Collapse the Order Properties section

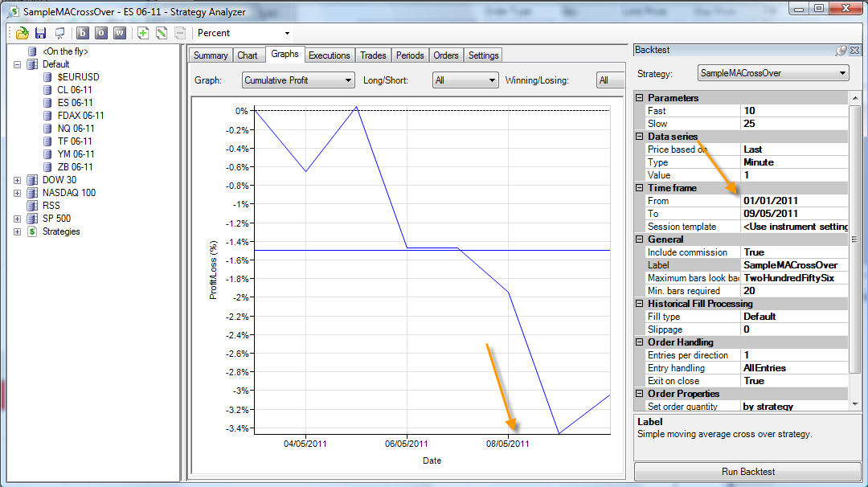click(x=640, y=394)
